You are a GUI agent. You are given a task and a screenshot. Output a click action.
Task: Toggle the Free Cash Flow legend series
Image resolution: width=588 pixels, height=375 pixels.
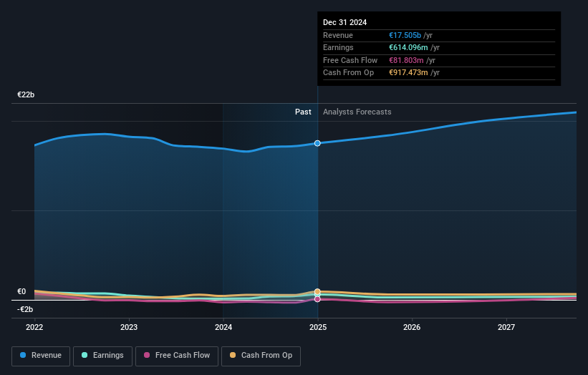point(177,356)
